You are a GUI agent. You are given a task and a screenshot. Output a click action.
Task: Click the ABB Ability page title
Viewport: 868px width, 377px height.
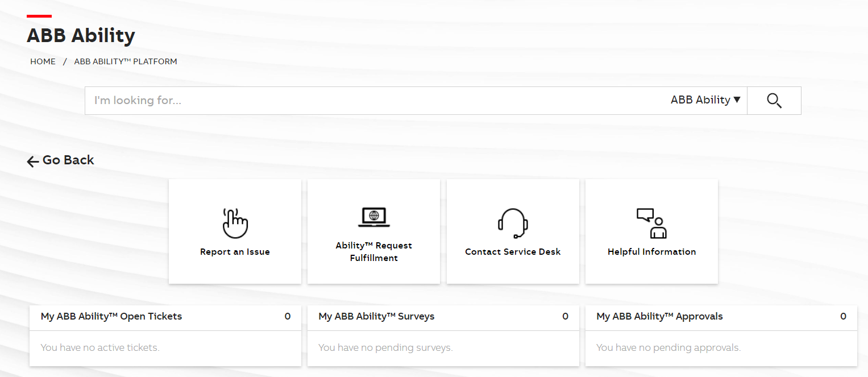[81, 36]
